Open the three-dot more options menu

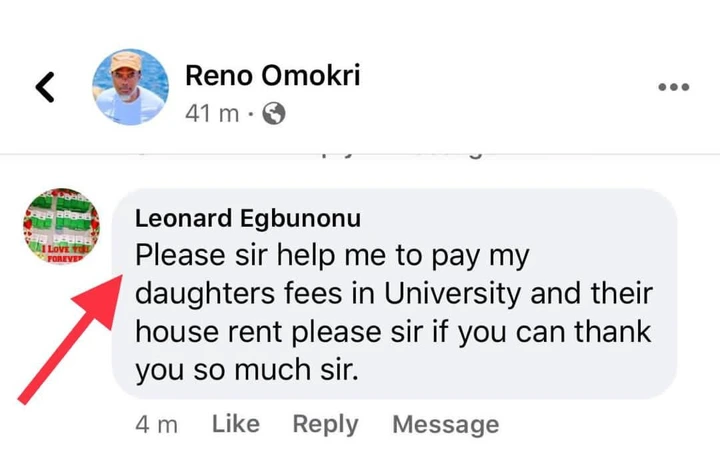tap(673, 88)
